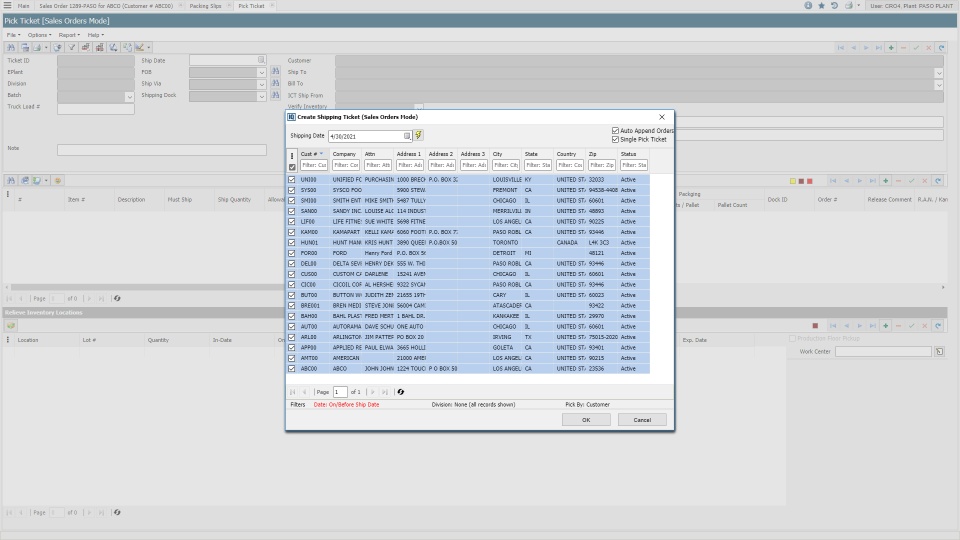The image size is (960, 540).
Task: Click the last record icon in the top navigator
Action: click(x=879, y=48)
